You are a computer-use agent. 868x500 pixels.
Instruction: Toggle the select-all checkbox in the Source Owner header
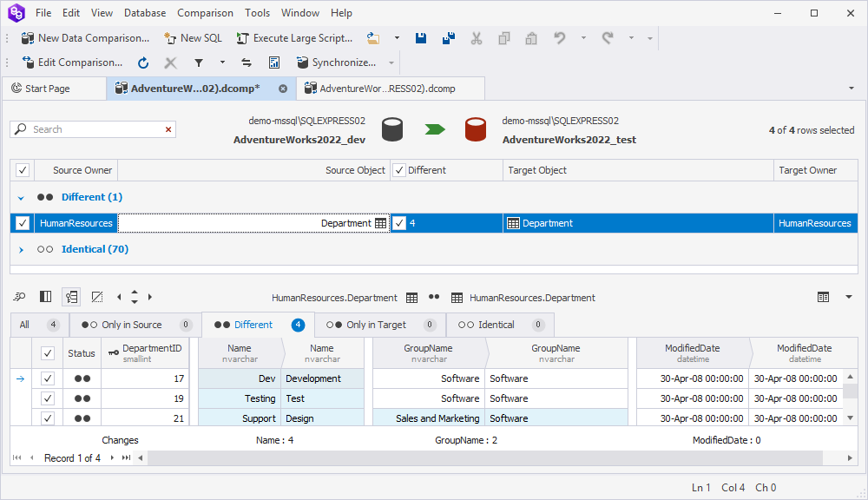pos(23,170)
